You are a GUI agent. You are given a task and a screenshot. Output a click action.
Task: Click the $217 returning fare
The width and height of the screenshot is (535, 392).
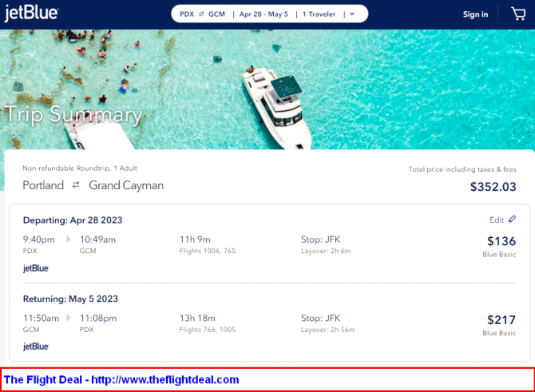click(x=501, y=320)
